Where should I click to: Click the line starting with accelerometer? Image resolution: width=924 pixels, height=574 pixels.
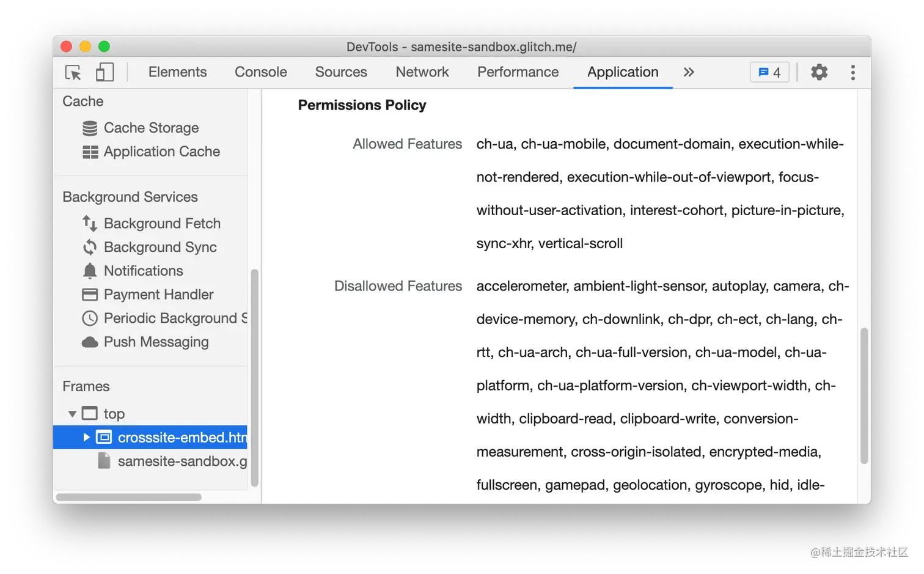pos(662,286)
